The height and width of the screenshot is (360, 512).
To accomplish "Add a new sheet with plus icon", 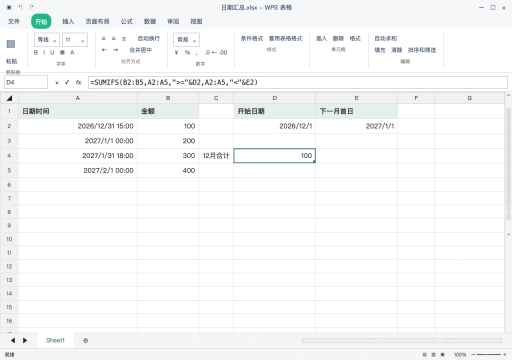I will [86, 340].
